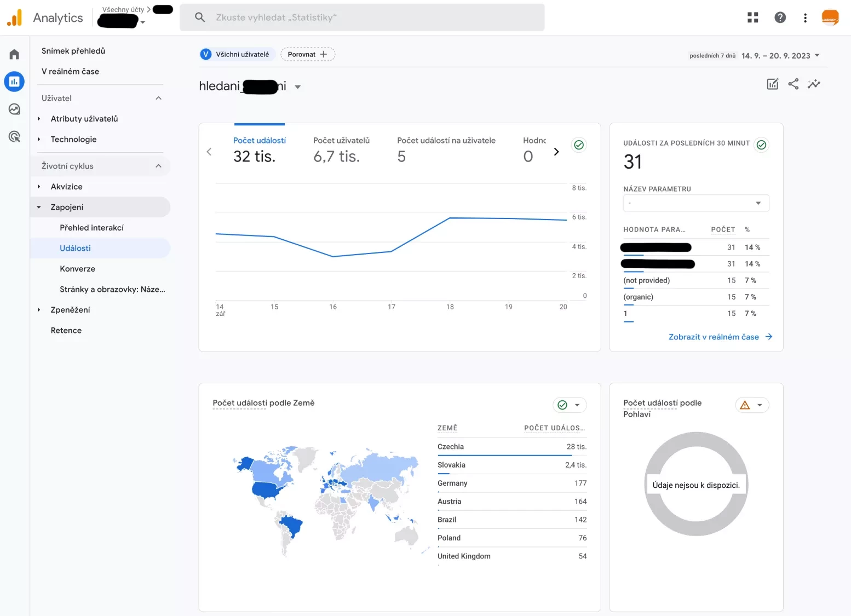Open Přehled interakcí
Screen dimensions: 851x616
91,228
